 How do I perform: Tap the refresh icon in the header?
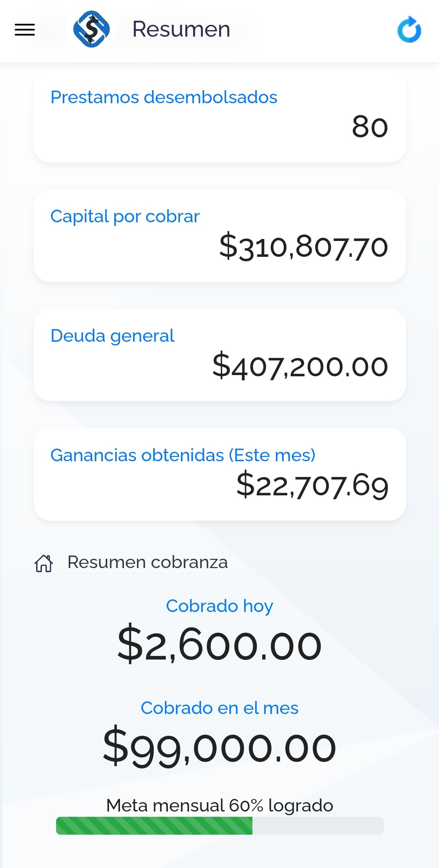pos(409,30)
